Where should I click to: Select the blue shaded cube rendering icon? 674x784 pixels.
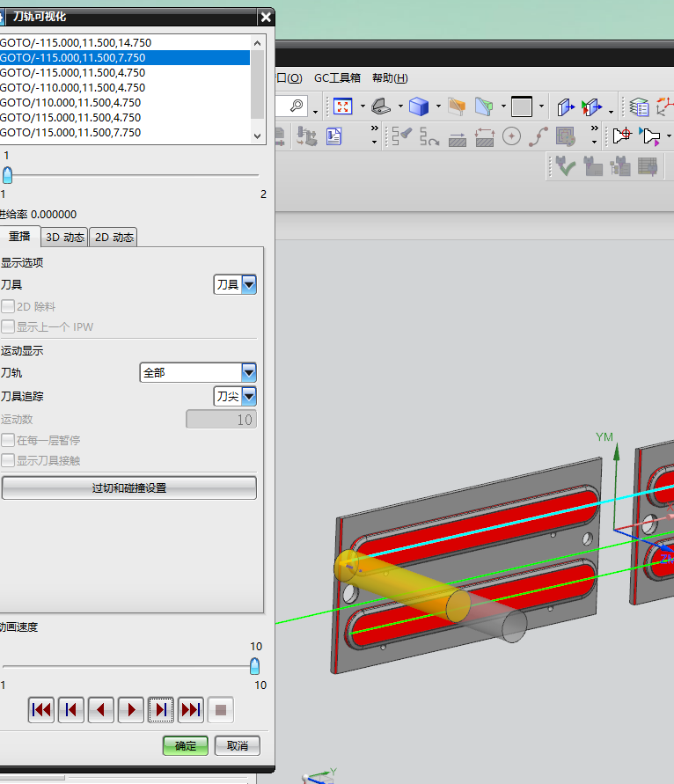pyautogui.click(x=419, y=106)
